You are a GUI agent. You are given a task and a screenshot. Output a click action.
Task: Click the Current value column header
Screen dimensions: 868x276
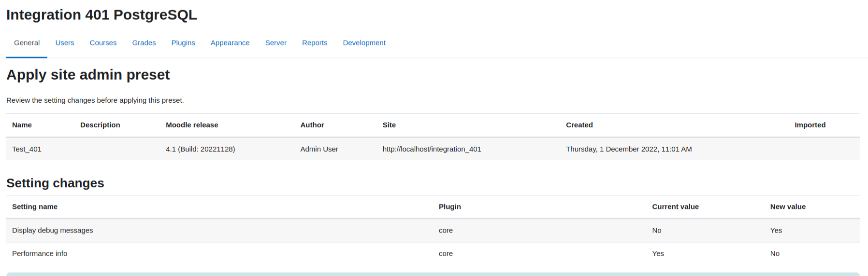pos(675,207)
